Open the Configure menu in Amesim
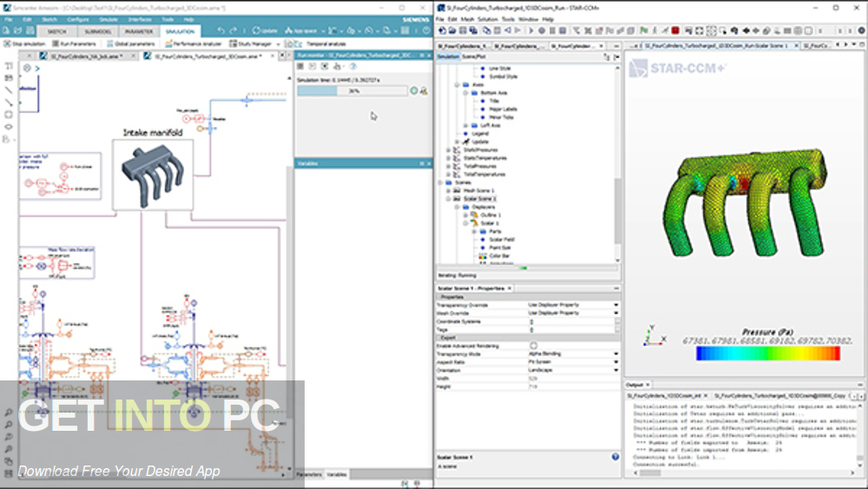 pyautogui.click(x=77, y=19)
